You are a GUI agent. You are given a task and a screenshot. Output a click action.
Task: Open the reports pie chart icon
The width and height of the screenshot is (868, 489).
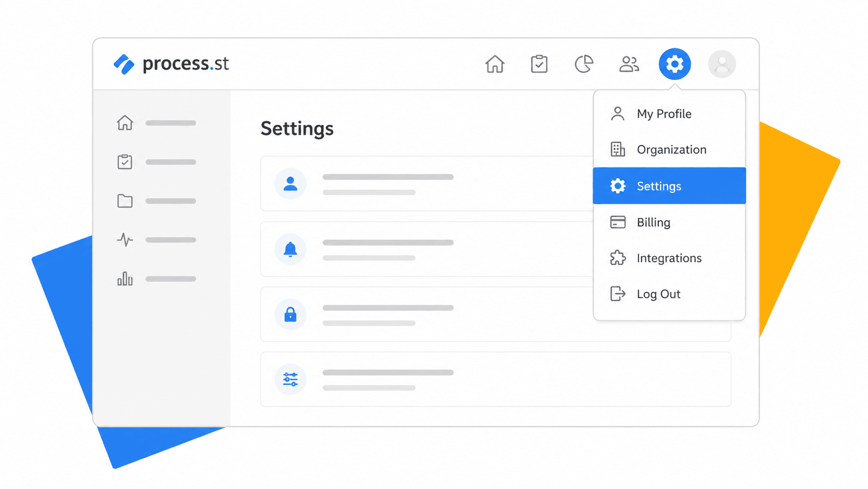584,63
